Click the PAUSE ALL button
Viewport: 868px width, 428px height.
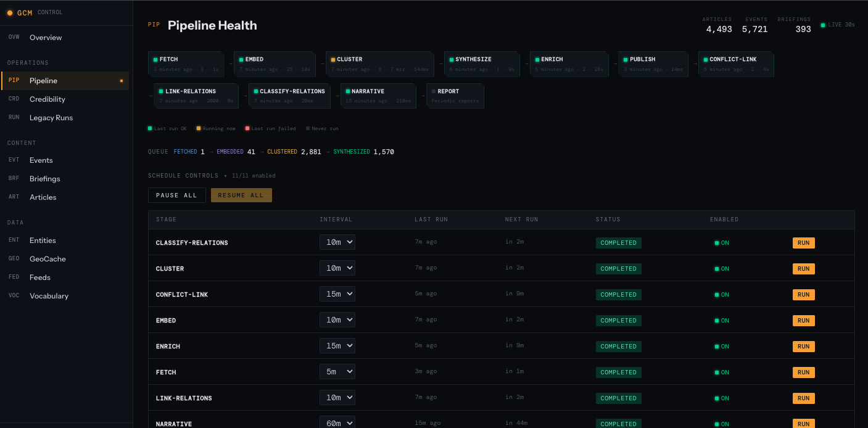(177, 195)
